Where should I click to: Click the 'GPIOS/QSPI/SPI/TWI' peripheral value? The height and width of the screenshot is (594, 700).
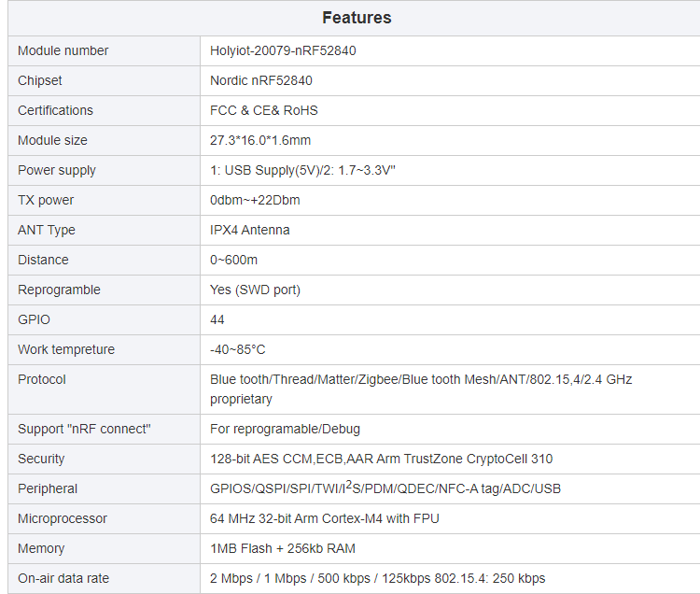click(x=385, y=488)
